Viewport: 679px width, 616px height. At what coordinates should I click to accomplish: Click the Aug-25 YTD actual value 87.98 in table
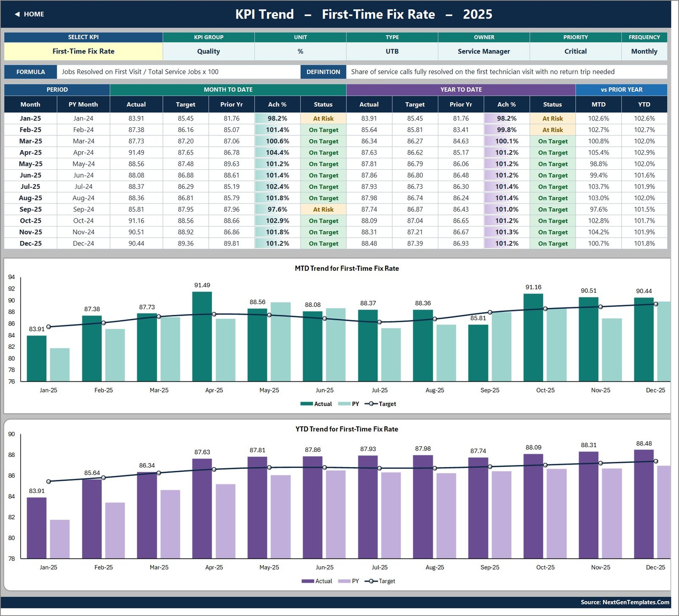coord(369,198)
